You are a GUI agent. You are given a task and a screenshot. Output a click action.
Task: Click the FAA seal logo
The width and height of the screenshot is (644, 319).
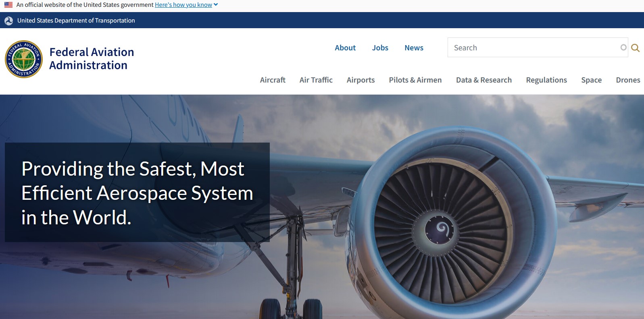[x=24, y=59]
